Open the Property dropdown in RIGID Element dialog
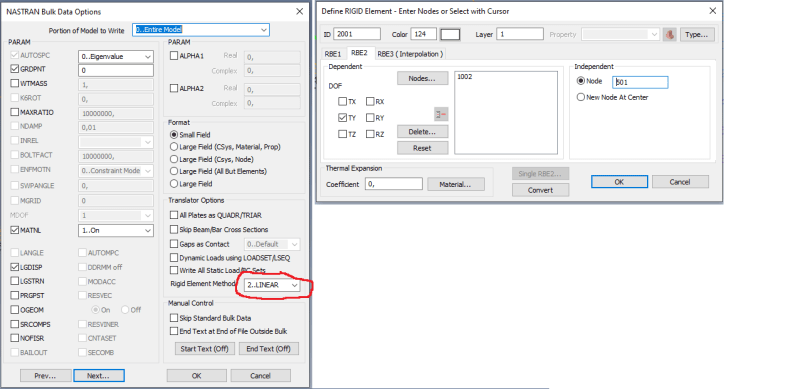800x389 pixels. pyautogui.click(x=620, y=35)
